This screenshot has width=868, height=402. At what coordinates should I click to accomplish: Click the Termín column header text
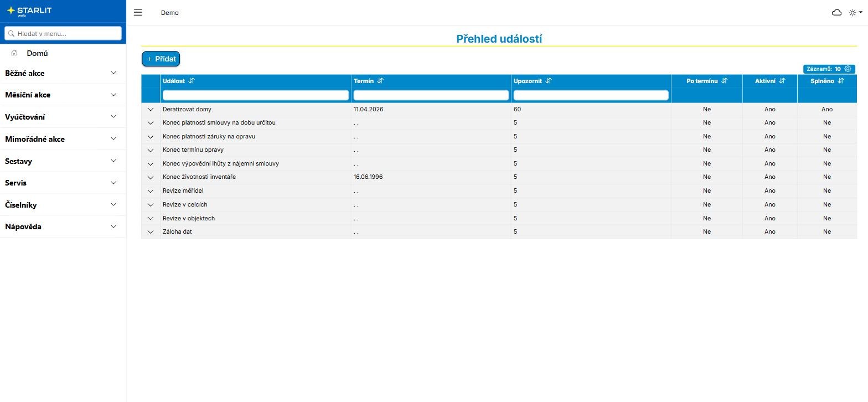(364, 81)
